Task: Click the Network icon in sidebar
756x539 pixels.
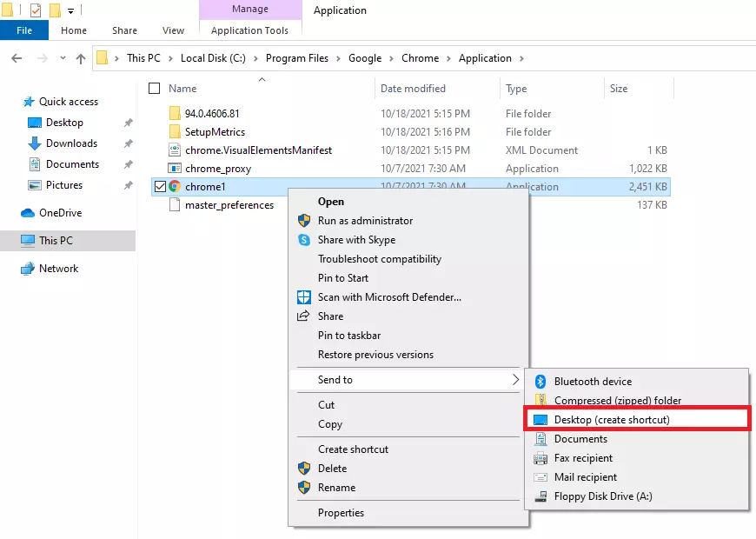Action: pyautogui.click(x=28, y=269)
